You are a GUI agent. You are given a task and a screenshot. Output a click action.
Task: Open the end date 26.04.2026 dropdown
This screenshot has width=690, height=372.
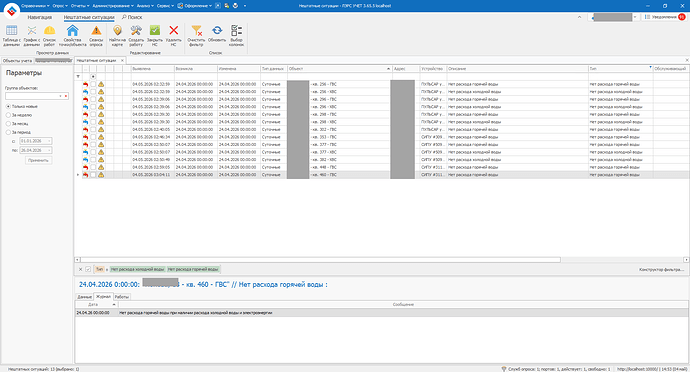(49, 151)
